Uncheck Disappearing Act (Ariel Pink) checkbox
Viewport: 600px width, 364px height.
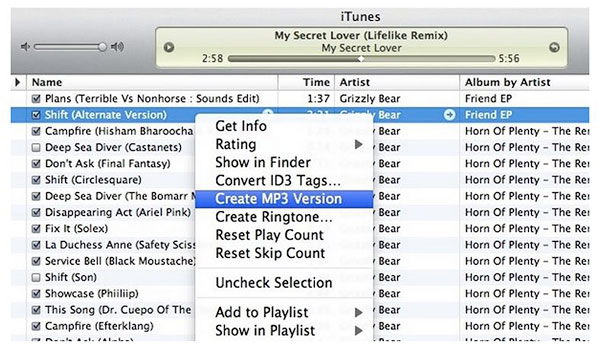pyautogui.click(x=36, y=212)
